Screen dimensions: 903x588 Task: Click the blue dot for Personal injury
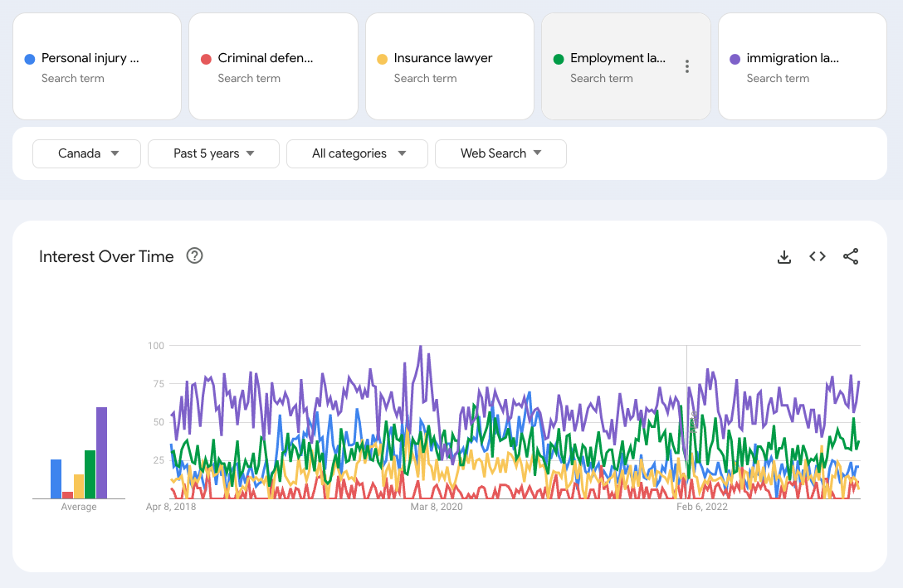pos(30,59)
